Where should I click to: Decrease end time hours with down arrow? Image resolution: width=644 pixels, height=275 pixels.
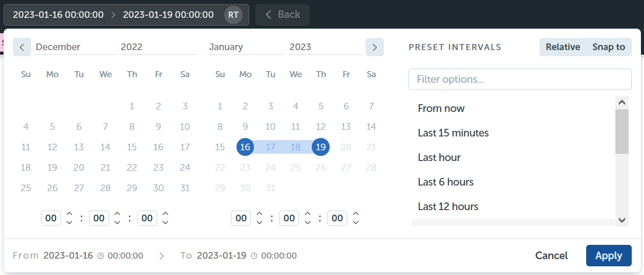tap(260, 222)
